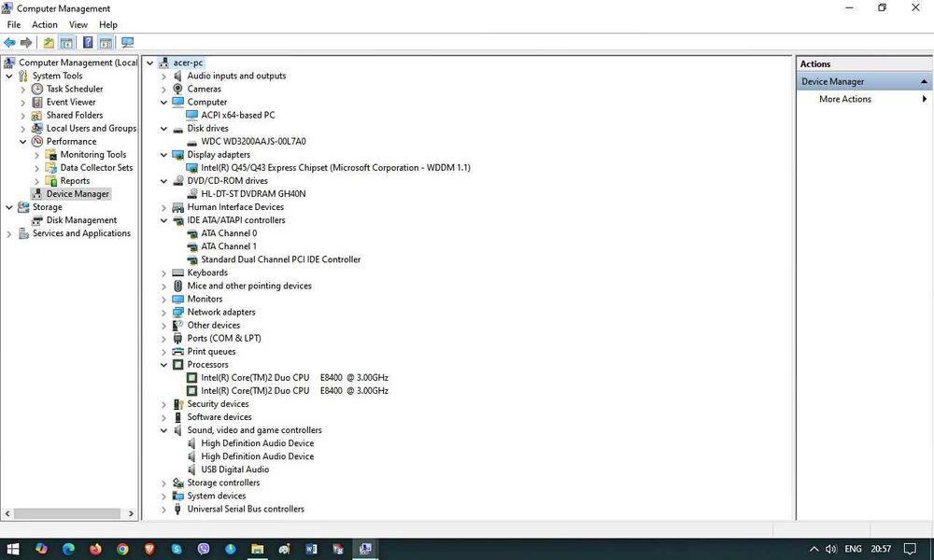Open the Action menu
934x560 pixels.
(x=45, y=24)
